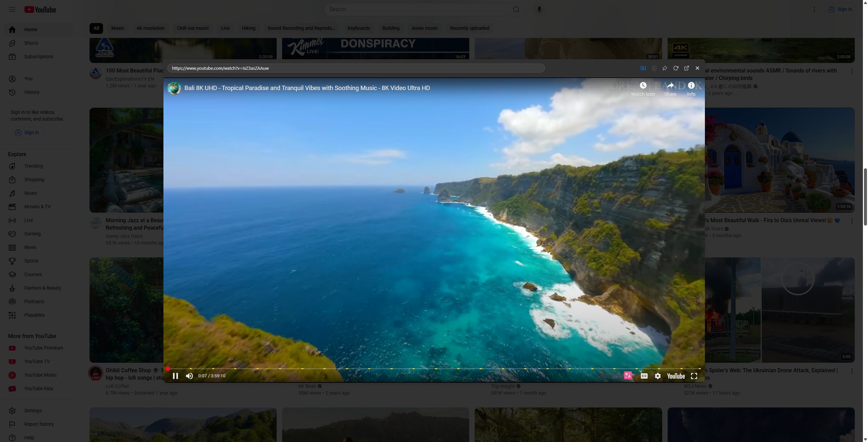This screenshot has height=442, width=868.
Task: Reload the popup preview page
Action: [676, 68]
